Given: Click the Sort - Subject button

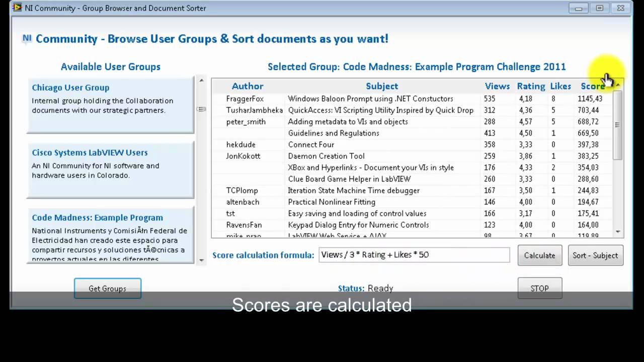Looking at the screenshot, I should pos(595,255).
